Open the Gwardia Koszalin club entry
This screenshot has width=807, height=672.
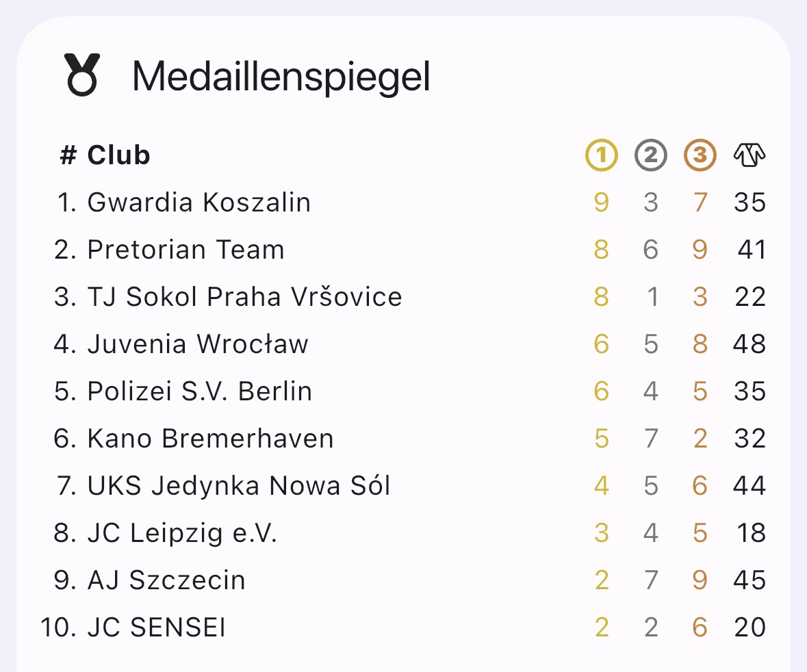[x=198, y=203]
